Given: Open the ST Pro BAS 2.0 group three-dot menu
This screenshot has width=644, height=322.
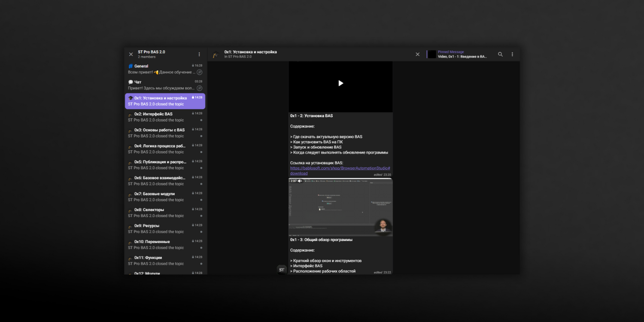Looking at the screenshot, I should [x=199, y=55].
